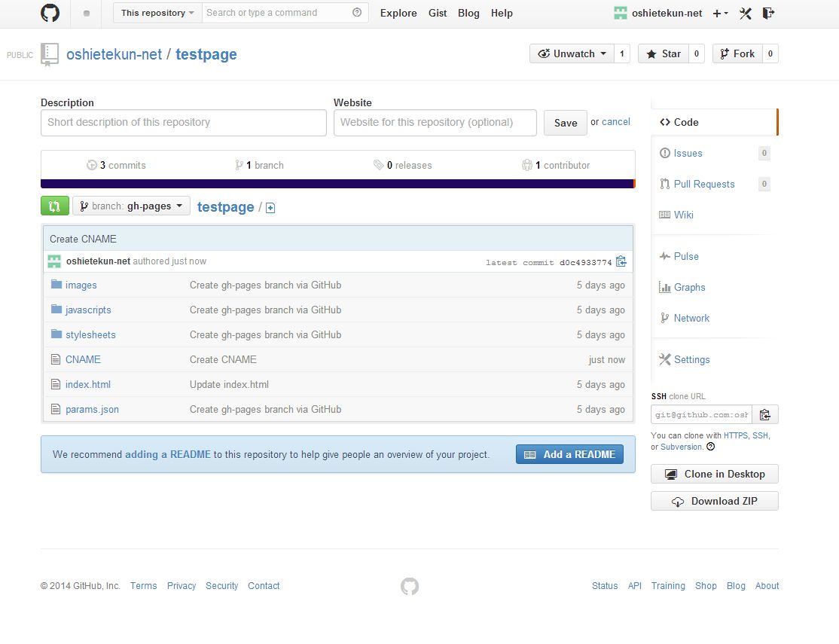Click the language statistics color bar
This screenshot has height=644, width=839.
point(338,184)
